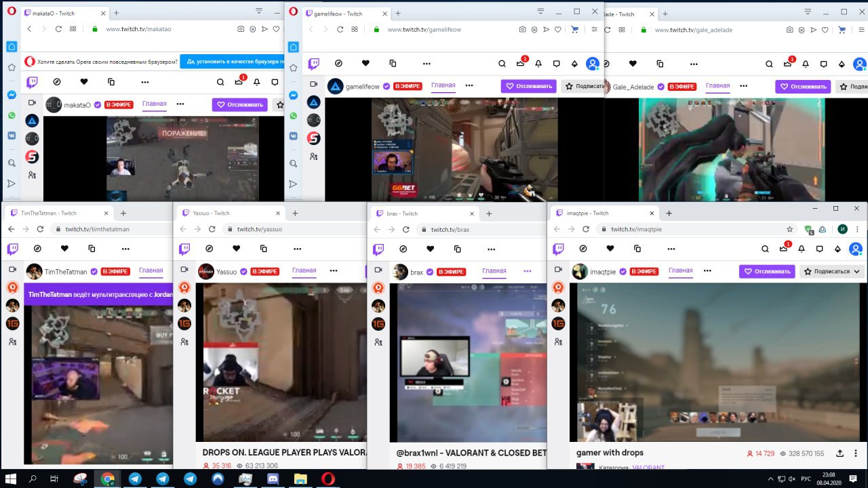The image size is (868, 488).
Task: Expand top nav ellipsis in makataO Twitch header
Action: [145, 82]
